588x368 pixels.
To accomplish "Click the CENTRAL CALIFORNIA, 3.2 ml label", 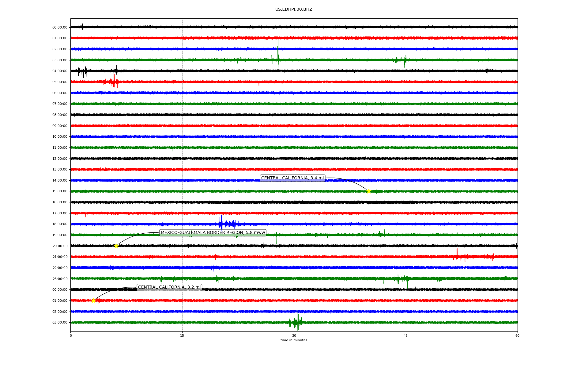I will pyautogui.click(x=169, y=287).
